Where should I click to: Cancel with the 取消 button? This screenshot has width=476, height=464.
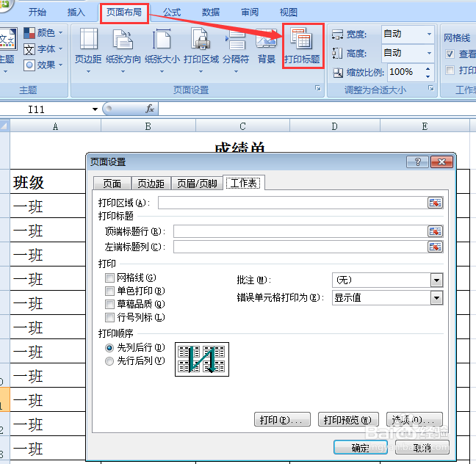coord(422,447)
